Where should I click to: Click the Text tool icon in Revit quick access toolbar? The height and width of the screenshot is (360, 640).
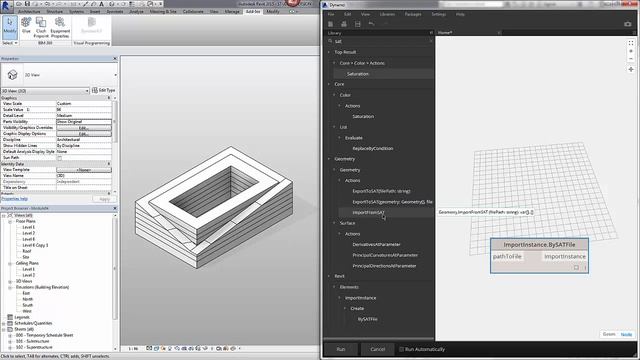click(102, 4)
